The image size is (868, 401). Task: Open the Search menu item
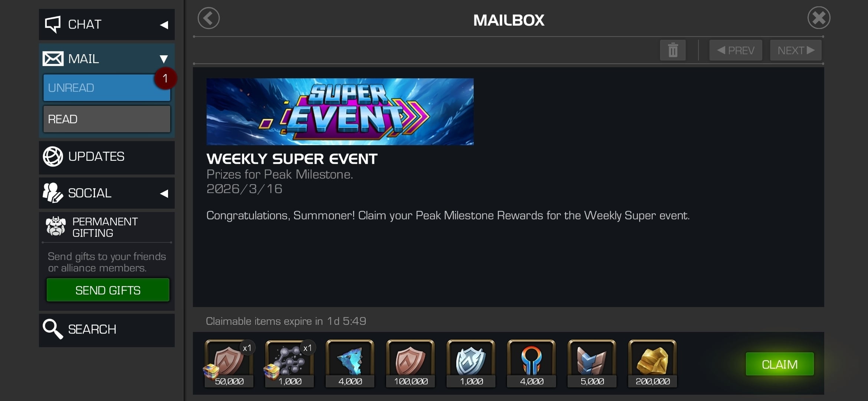(107, 330)
